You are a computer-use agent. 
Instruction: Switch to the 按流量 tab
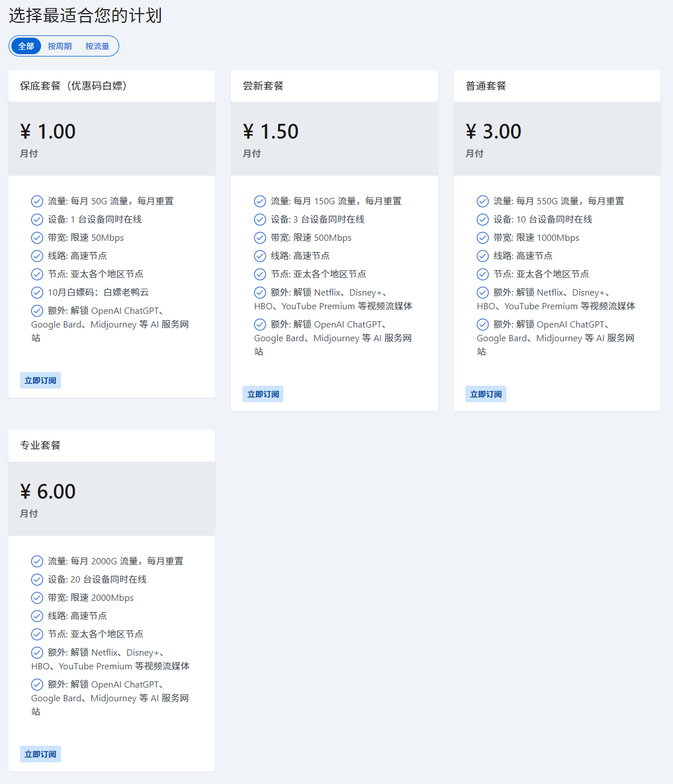98,46
